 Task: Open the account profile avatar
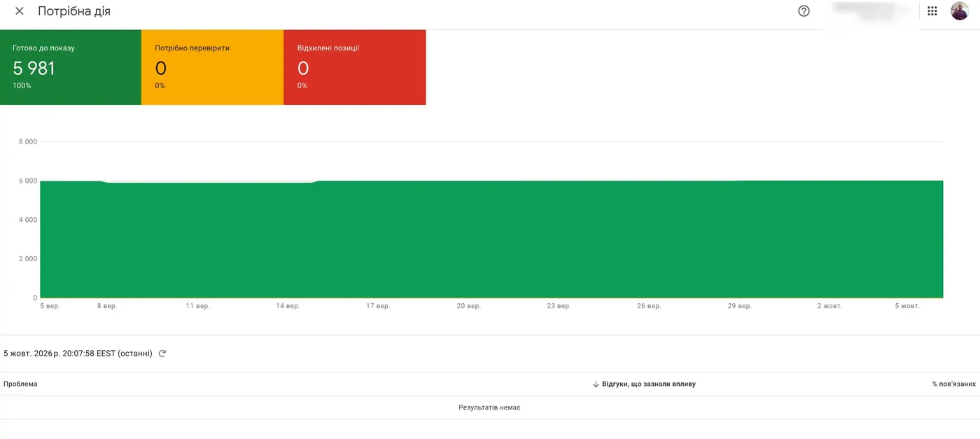tap(959, 11)
